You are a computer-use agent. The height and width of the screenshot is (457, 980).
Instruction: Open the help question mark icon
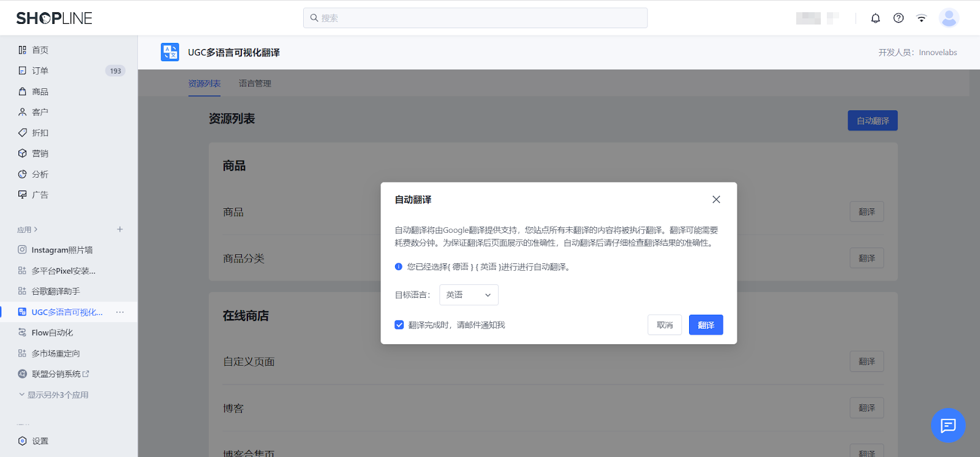tap(899, 18)
